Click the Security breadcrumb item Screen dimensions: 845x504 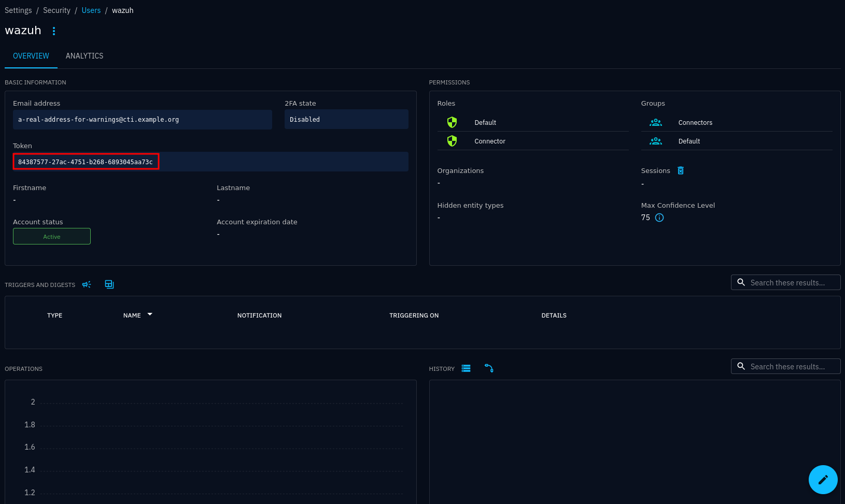click(x=57, y=10)
